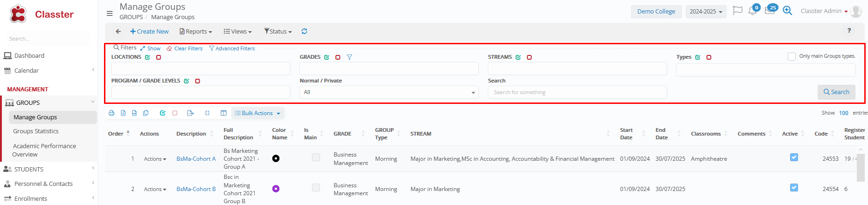This screenshot has width=868, height=205.
Task: Open the Reports menu
Action: [x=196, y=32]
